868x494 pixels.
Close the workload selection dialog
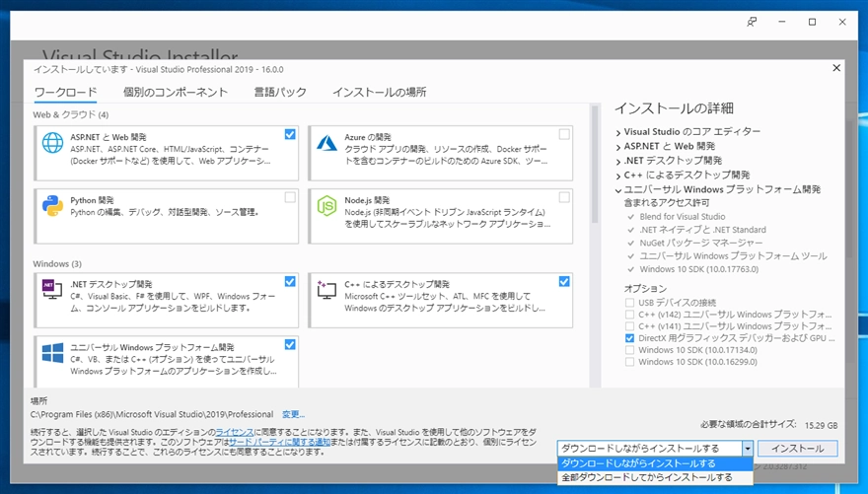836,67
